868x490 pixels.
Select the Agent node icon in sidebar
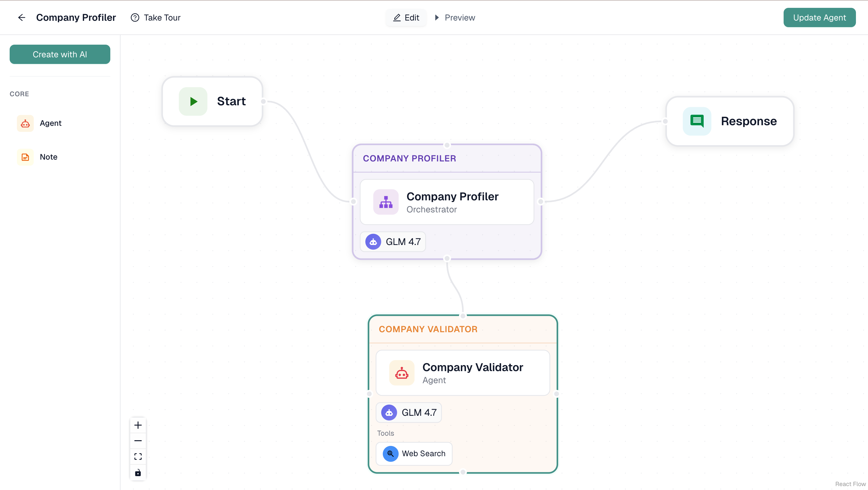coord(25,123)
